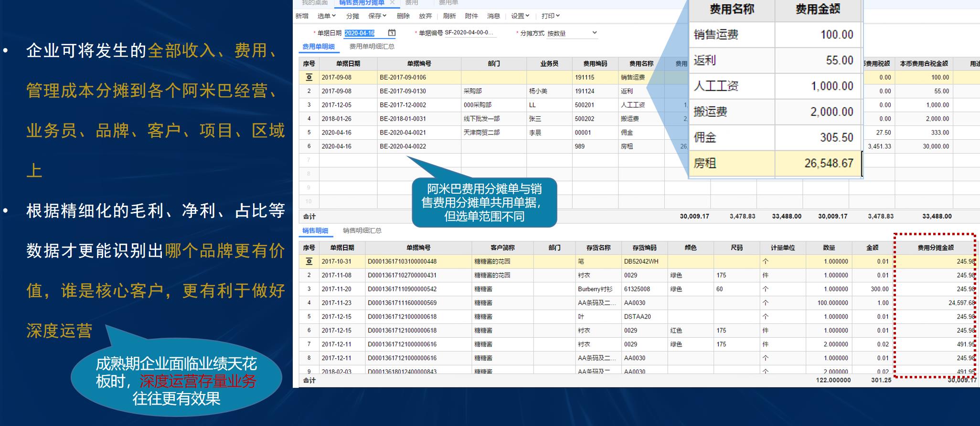Click the 24,597.68 allocation amount cell
The height and width of the screenshot is (426, 980).
pos(936,303)
